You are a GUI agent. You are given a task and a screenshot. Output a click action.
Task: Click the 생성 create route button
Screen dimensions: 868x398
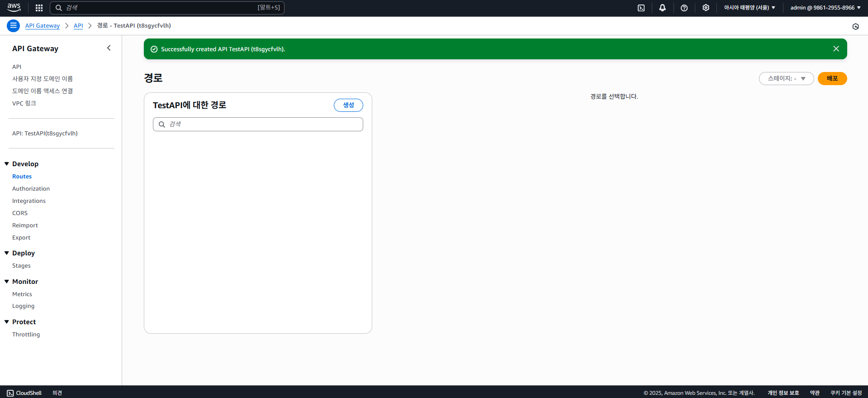348,105
